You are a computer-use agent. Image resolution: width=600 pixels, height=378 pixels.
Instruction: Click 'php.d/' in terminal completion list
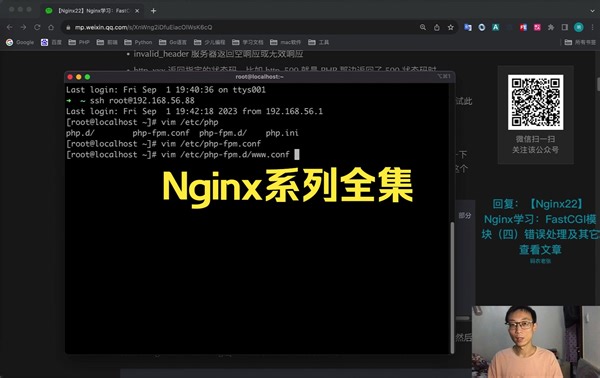(80, 133)
